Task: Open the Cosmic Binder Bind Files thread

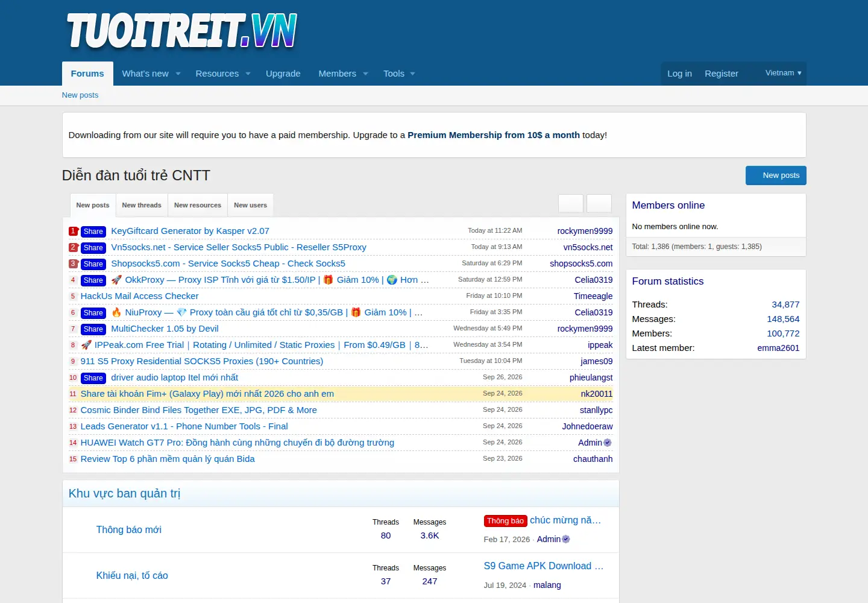Action: point(199,410)
